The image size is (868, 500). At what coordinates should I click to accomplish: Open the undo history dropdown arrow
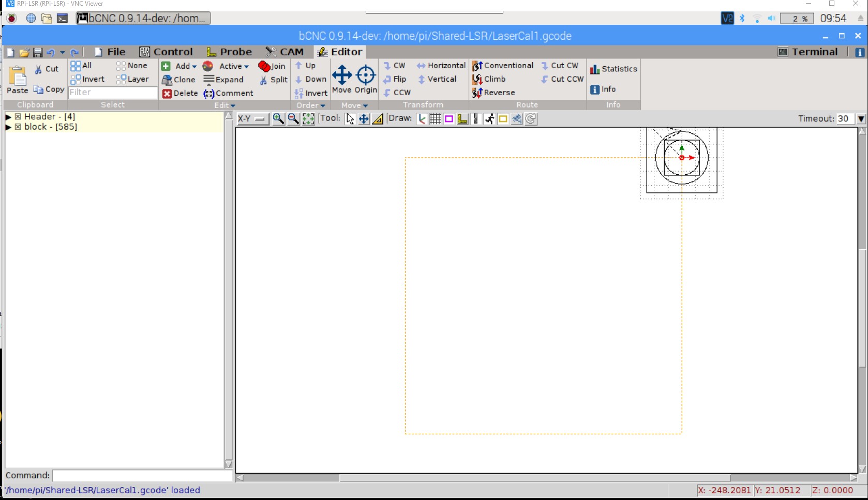click(63, 52)
